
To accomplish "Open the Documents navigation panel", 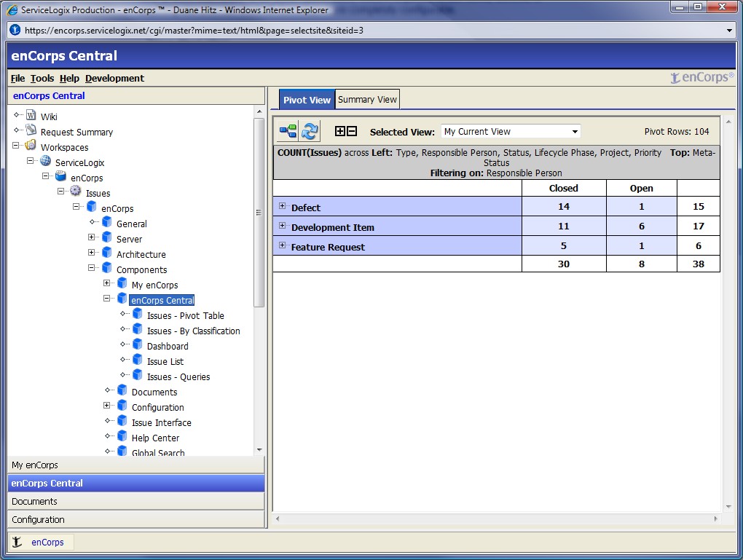I will click(x=136, y=501).
